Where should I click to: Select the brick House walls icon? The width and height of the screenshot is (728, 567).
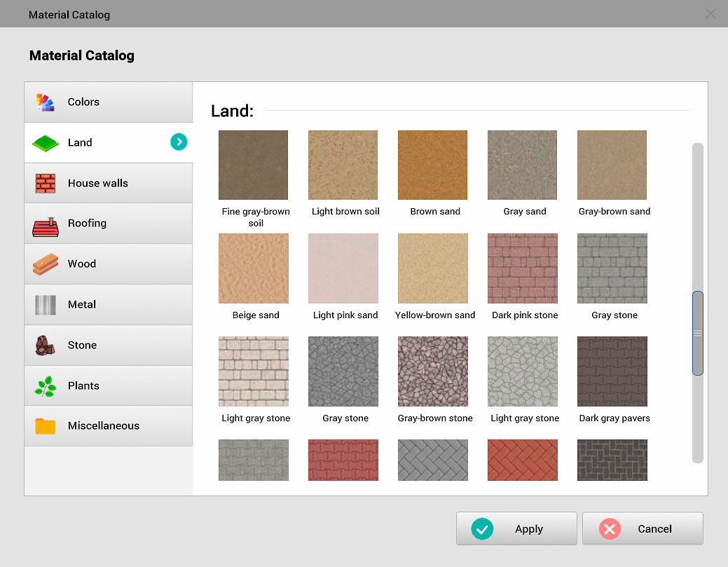46,184
